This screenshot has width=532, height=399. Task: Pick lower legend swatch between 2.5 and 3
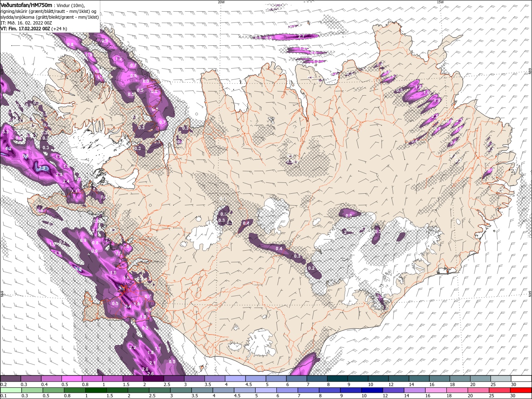[160, 390]
